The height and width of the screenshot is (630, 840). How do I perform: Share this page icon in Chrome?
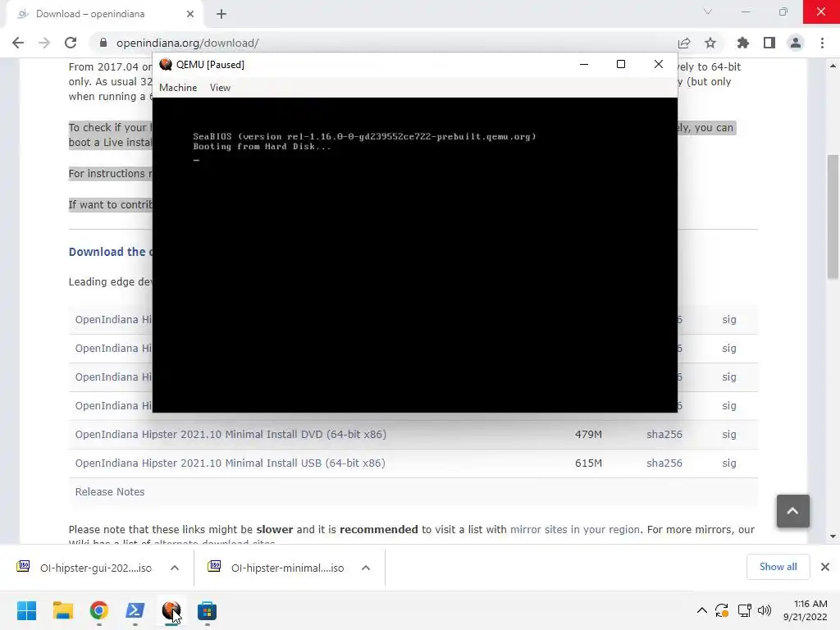(683, 43)
